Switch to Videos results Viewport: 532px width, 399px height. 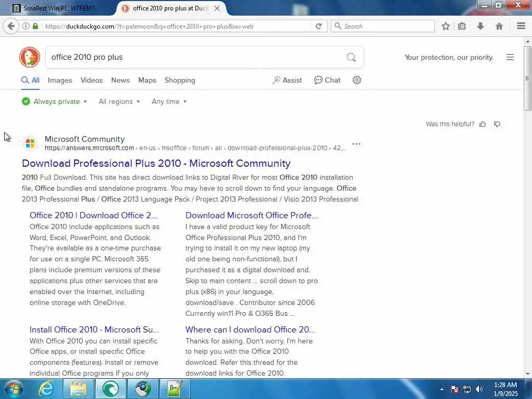[x=91, y=81]
